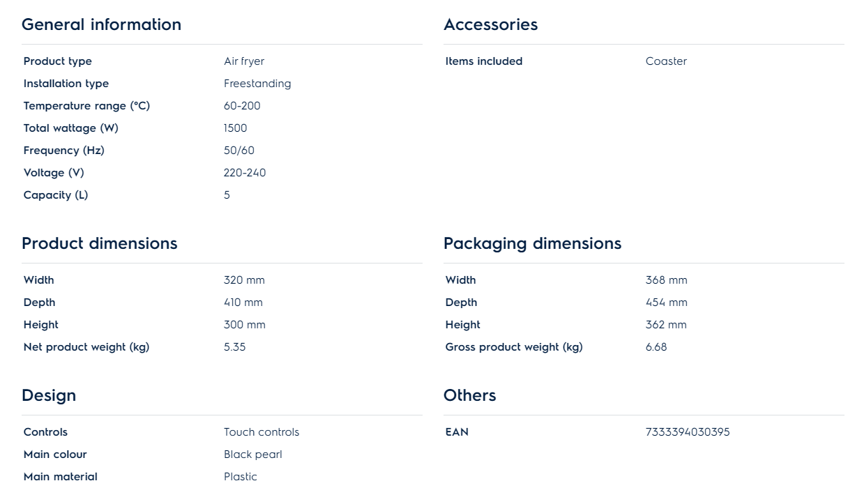Click the 454 mm packaging depth value
Viewport: 864px width, 504px height.
tap(666, 303)
